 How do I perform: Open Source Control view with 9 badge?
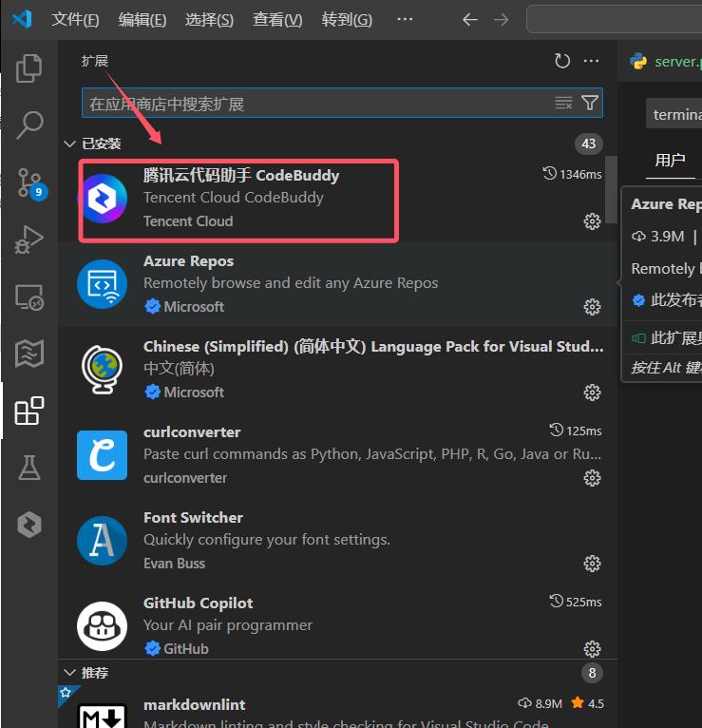[30, 183]
